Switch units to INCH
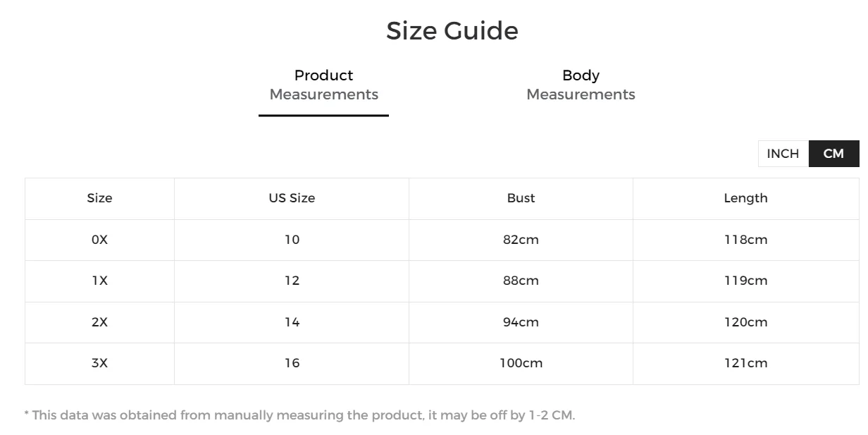The image size is (868, 435). (783, 154)
